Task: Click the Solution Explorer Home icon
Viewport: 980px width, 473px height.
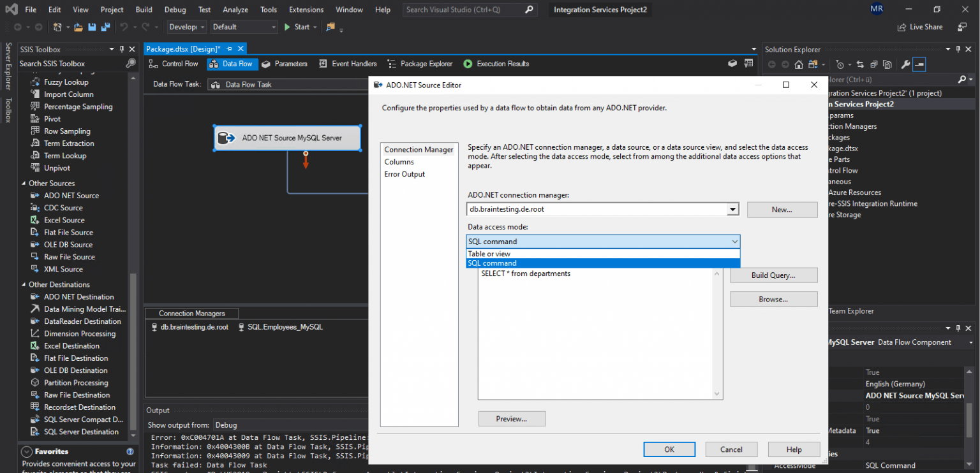Action: 798,64
